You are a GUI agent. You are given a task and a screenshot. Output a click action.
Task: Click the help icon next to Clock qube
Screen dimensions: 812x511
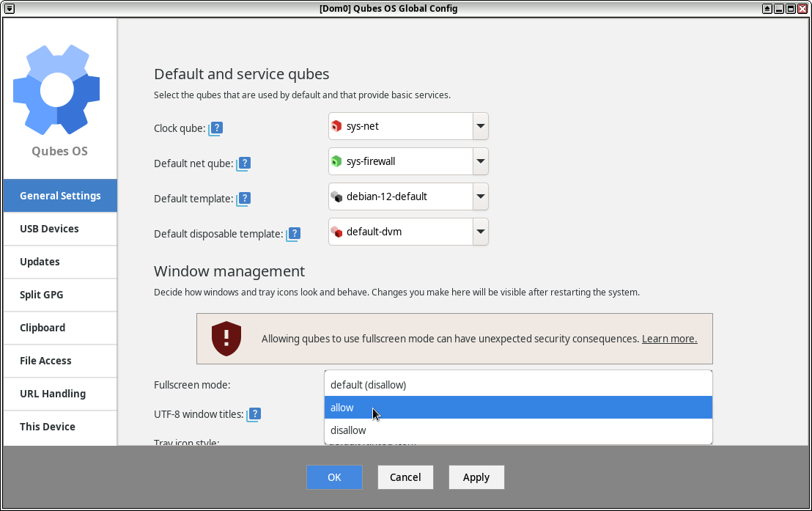[x=216, y=128]
